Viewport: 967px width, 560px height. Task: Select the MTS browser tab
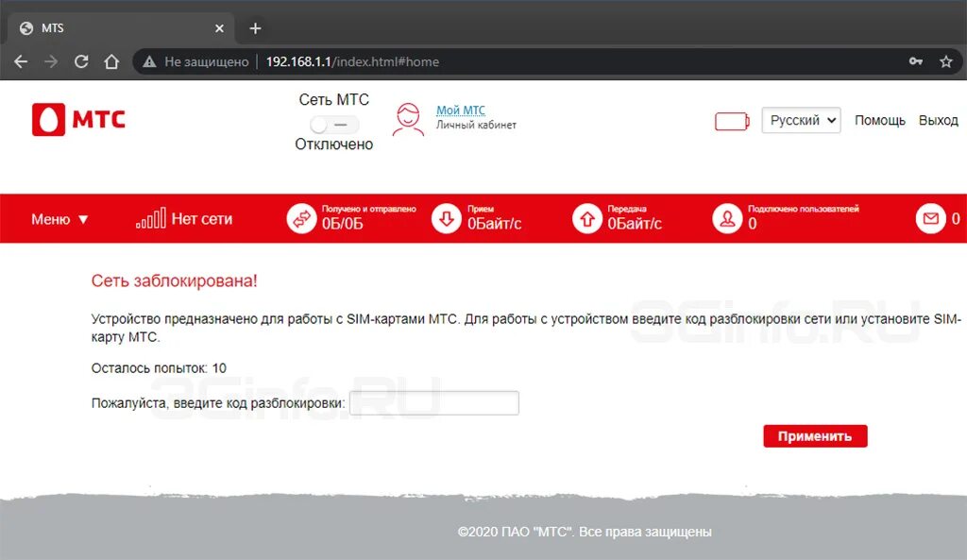120,28
